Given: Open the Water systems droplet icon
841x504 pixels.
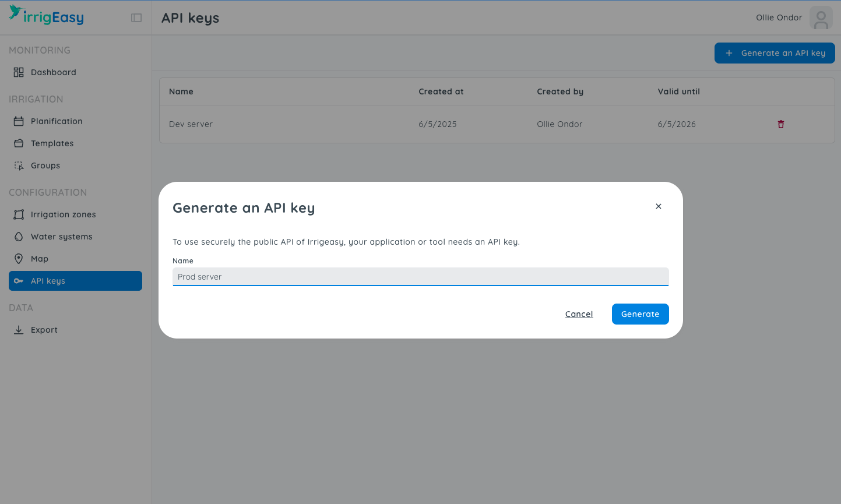Looking at the screenshot, I should [19, 236].
